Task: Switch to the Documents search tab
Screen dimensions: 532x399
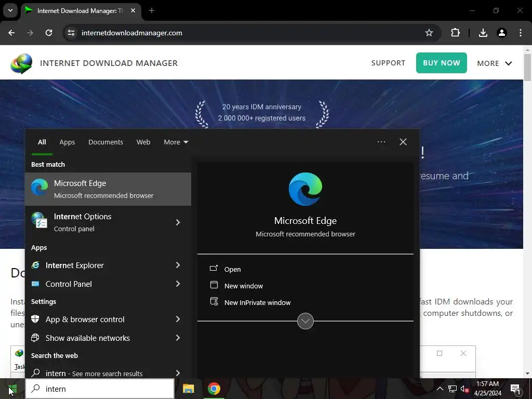Action: tap(105, 142)
